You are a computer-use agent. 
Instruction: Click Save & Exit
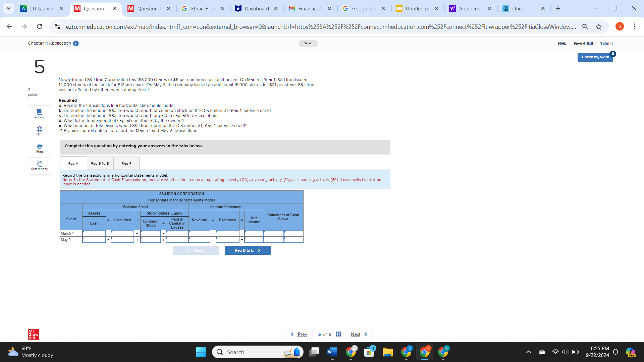[x=583, y=43]
